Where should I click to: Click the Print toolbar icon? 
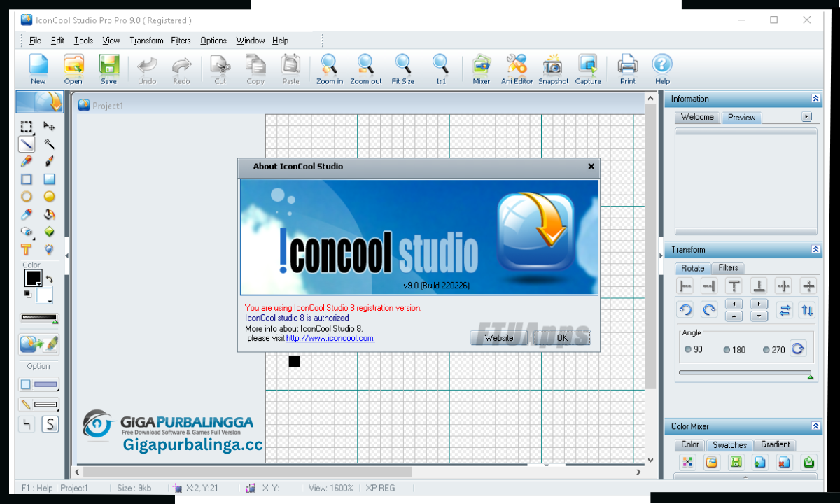pyautogui.click(x=628, y=69)
